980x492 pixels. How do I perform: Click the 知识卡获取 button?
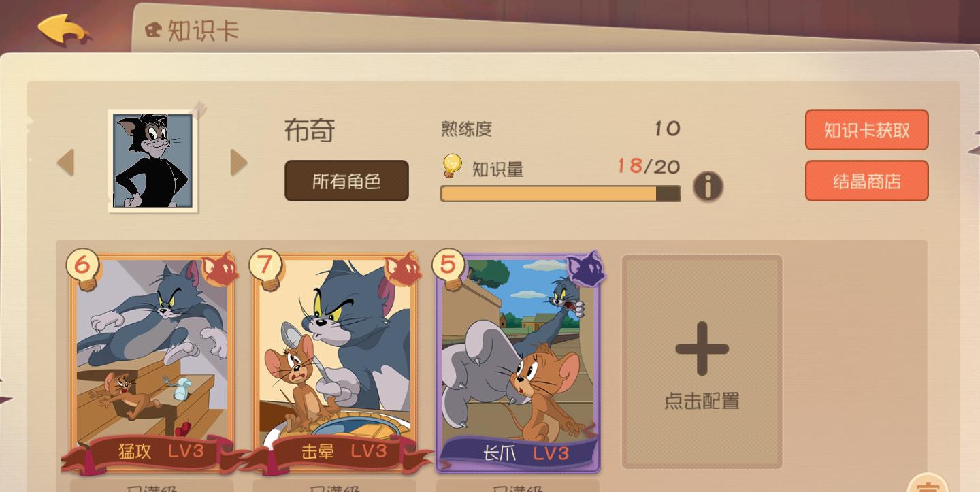[866, 130]
